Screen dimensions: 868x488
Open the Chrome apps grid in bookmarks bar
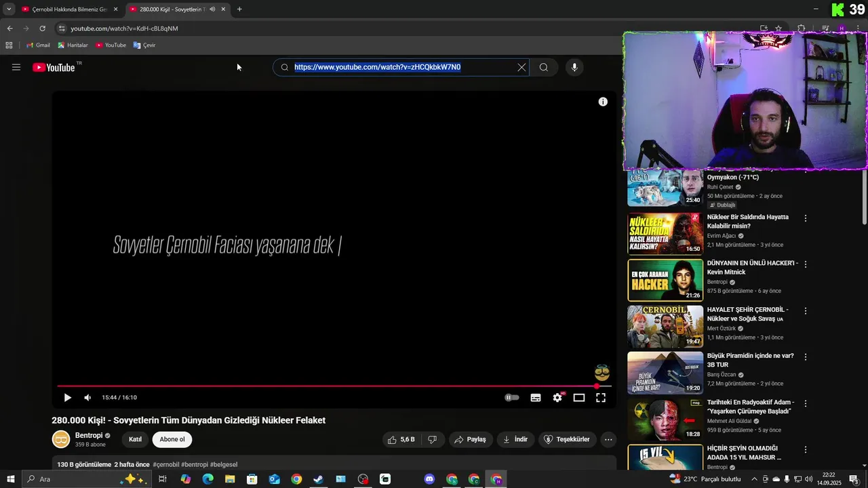(x=9, y=45)
